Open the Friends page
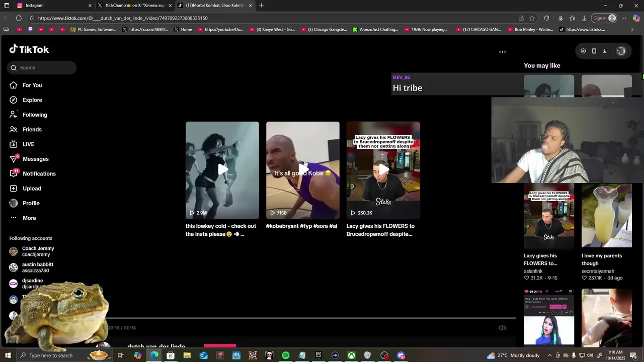This screenshot has height=362, width=644. pyautogui.click(x=32, y=130)
